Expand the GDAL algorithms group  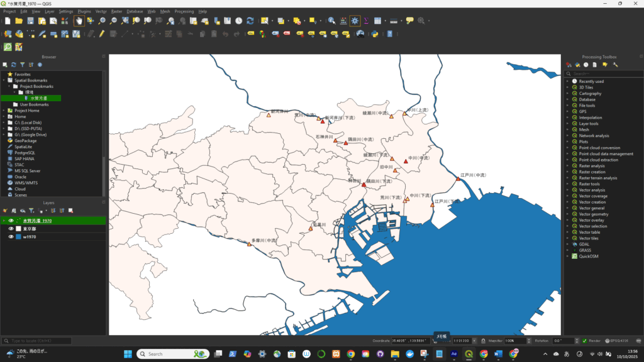point(567,244)
